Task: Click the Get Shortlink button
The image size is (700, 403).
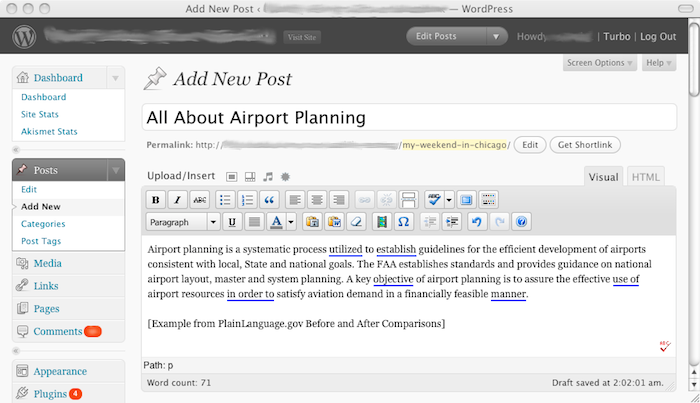Action: [x=585, y=145]
